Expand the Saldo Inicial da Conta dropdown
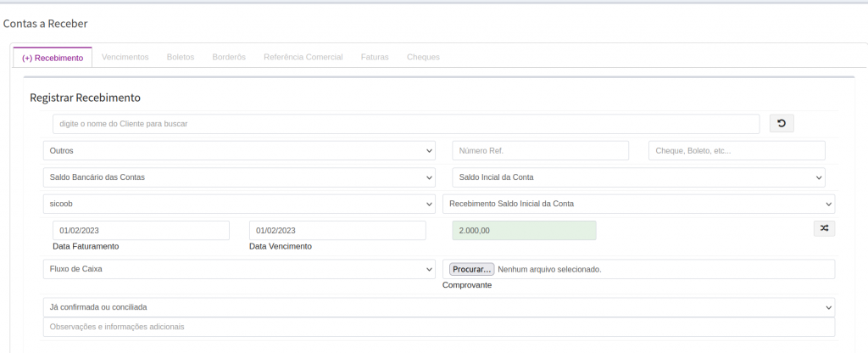Image resolution: width=868 pixels, height=353 pixels. point(638,177)
